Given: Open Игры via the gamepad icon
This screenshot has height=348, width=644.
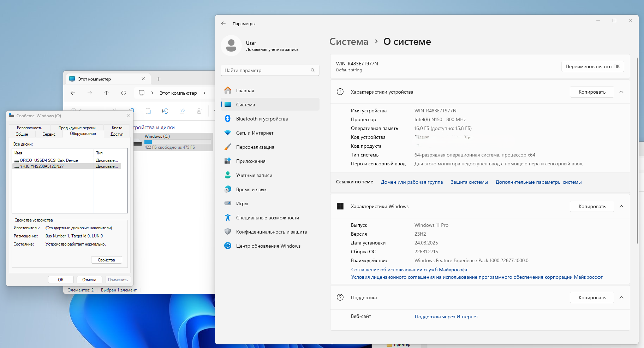Looking at the screenshot, I should pos(228,204).
